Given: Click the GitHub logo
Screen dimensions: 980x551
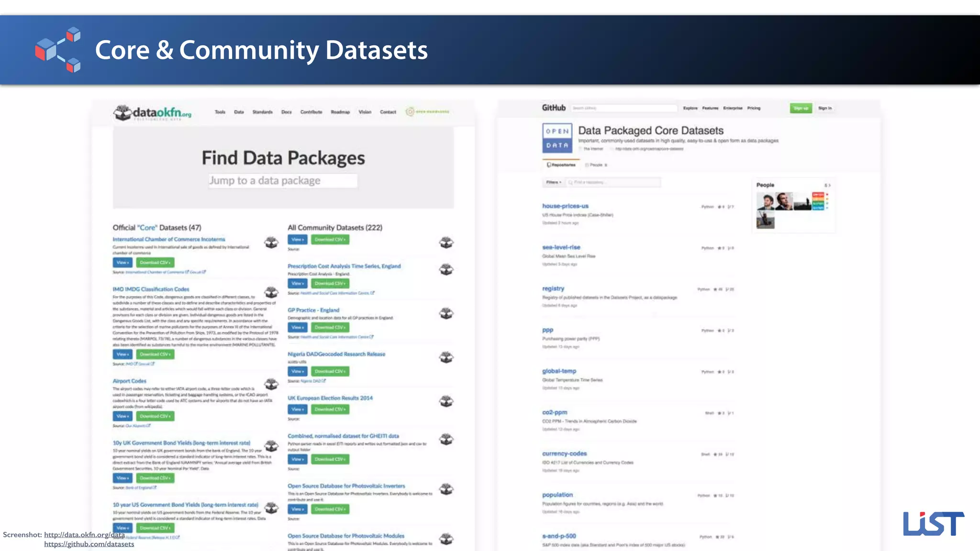Looking at the screenshot, I should point(554,108).
